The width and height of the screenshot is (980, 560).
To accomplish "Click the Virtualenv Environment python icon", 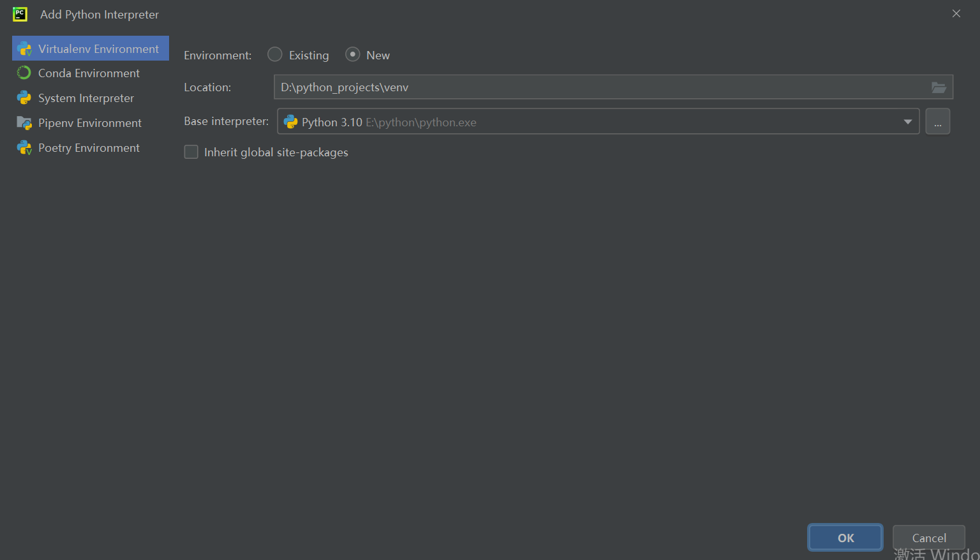I will tap(24, 48).
